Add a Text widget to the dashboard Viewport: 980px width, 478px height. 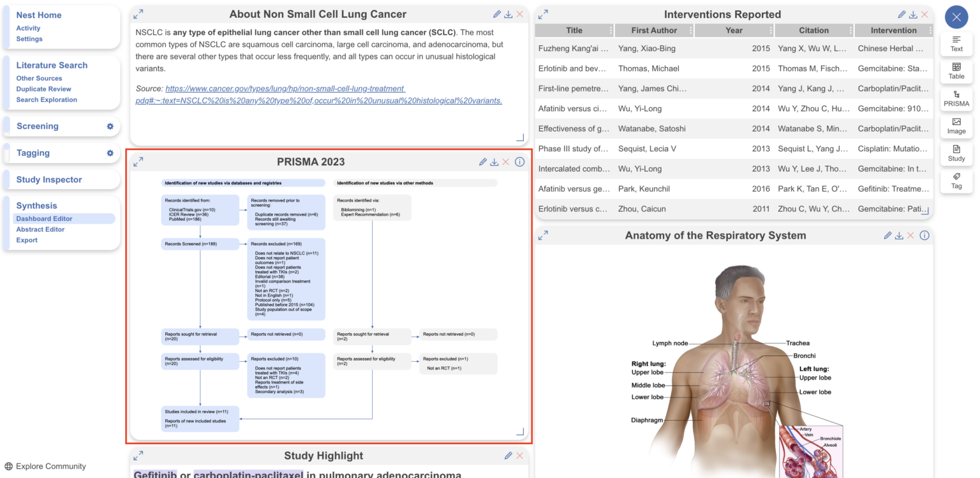point(956,44)
